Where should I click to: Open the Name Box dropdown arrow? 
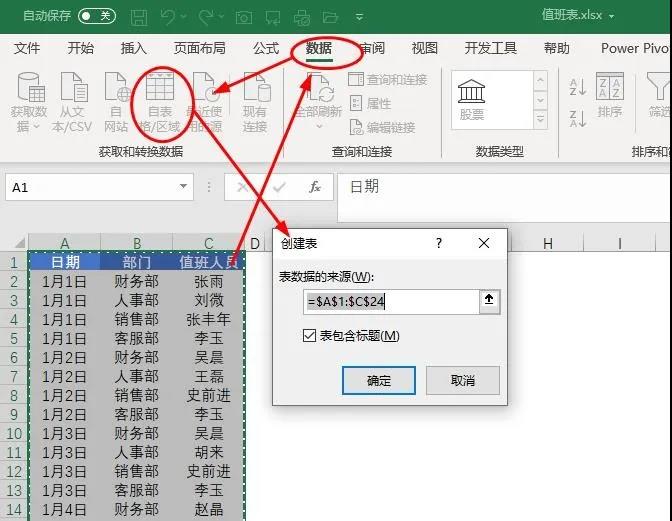coord(183,186)
